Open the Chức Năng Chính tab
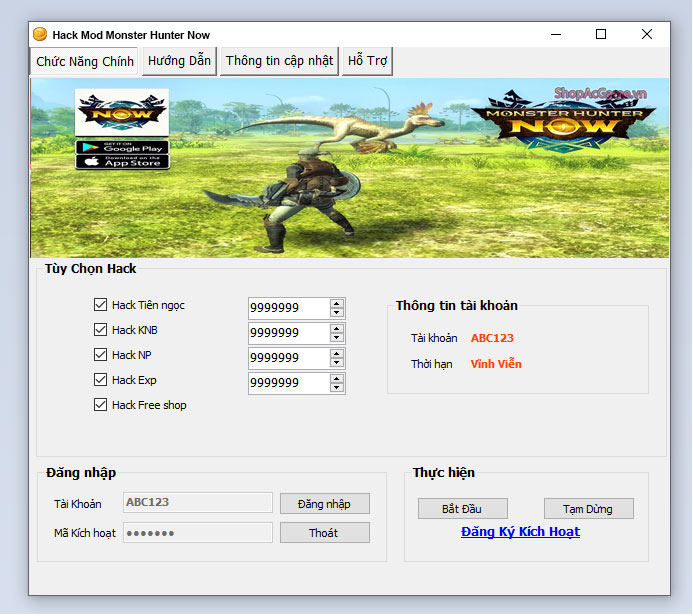 point(84,61)
